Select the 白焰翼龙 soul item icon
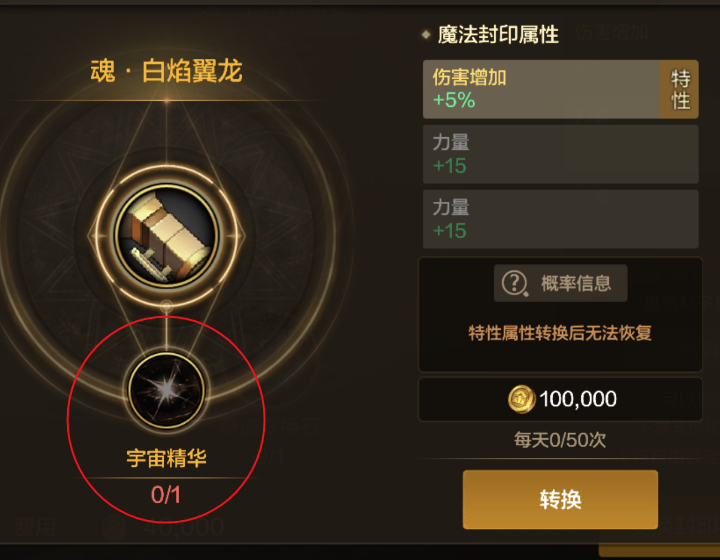Viewport: 720px width, 560px height. 166,235
